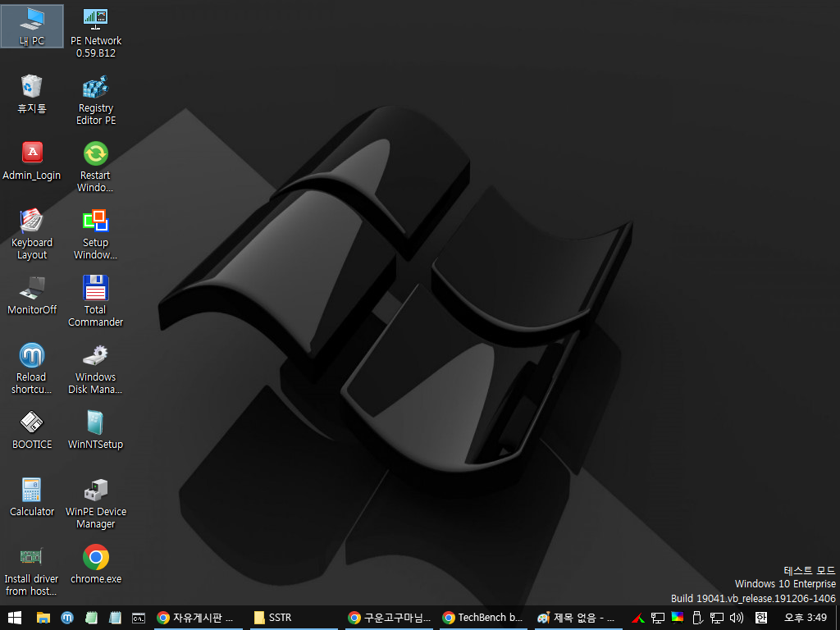The image size is (840, 630).
Task: Select the WinNTSetup desktop icon
Action: pos(96,430)
